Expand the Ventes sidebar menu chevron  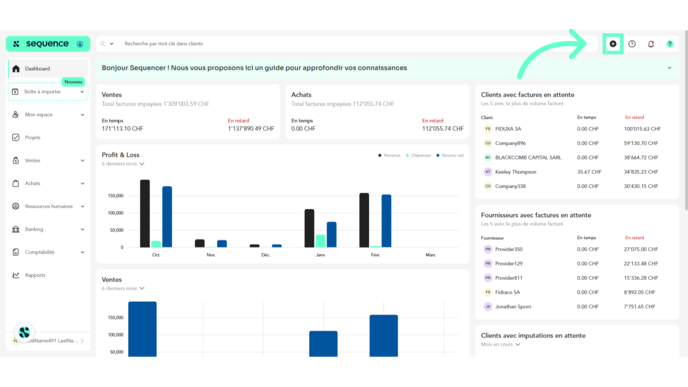pyautogui.click(x=82, y=161)
